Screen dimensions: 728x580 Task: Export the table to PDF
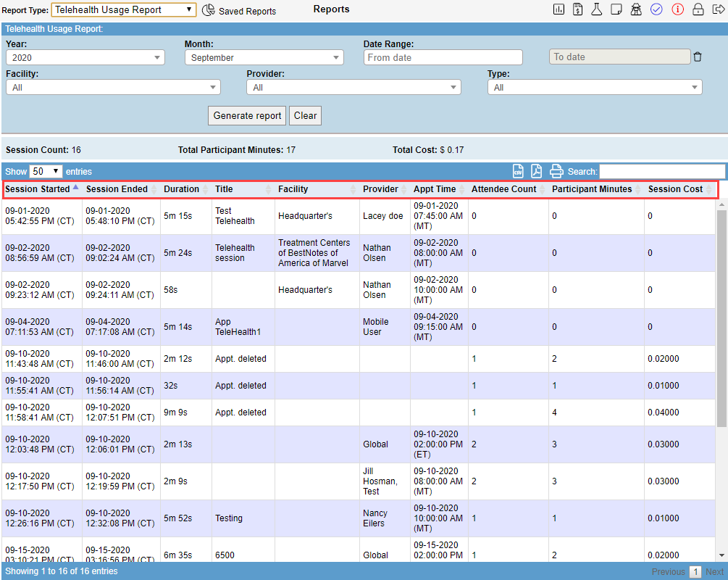click(536, 171)
